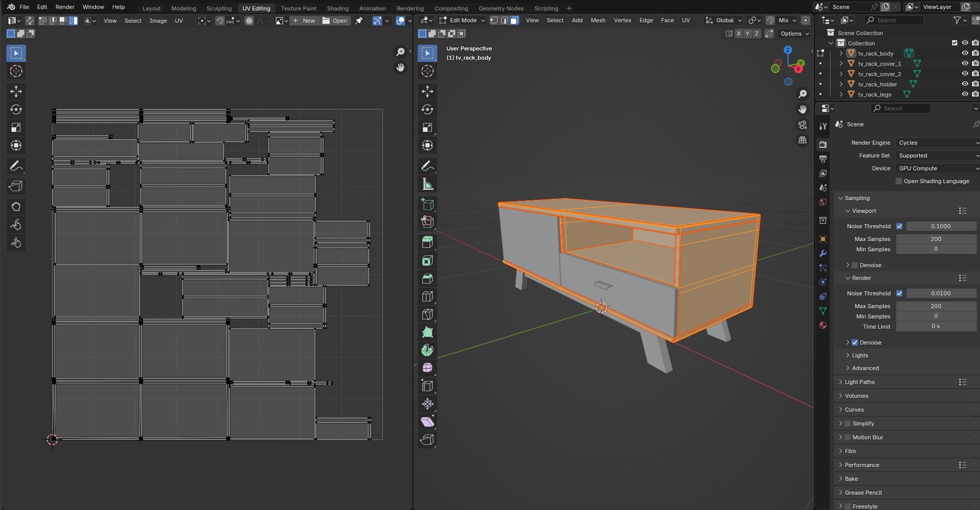Open the Mesh menu in 3D viewport
980x510 pixels.
pos(598,20)
